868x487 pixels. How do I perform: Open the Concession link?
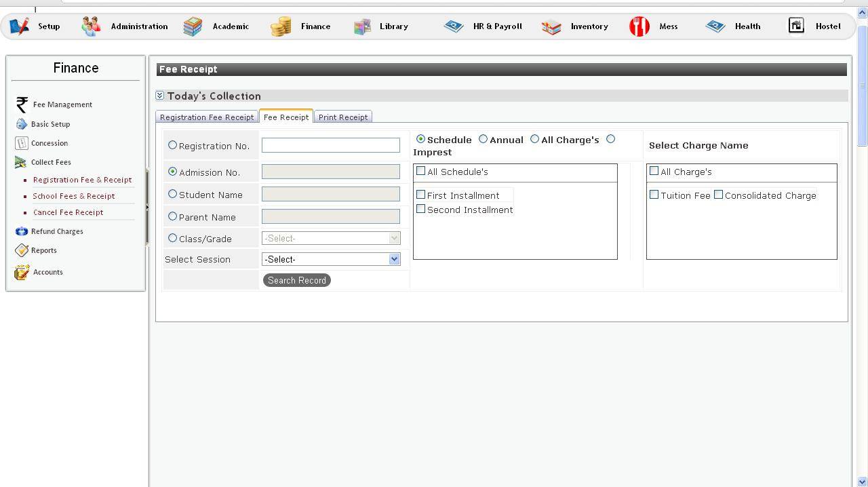(x=50, y=143)
